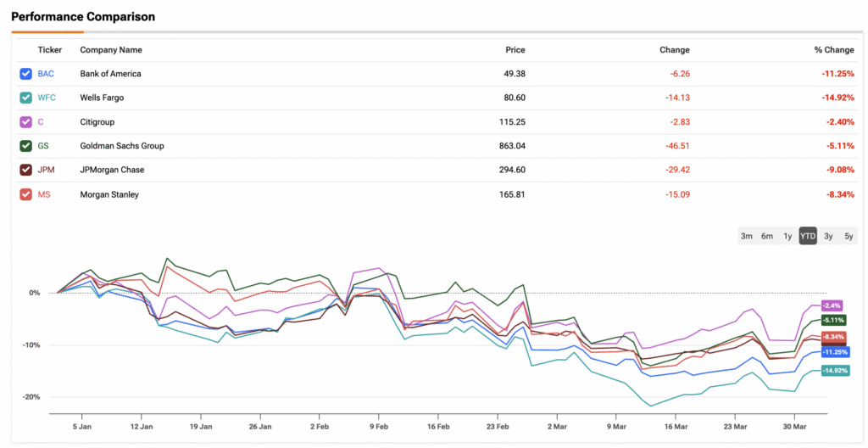Click the Citigroup company name

[x=97, y=122]
